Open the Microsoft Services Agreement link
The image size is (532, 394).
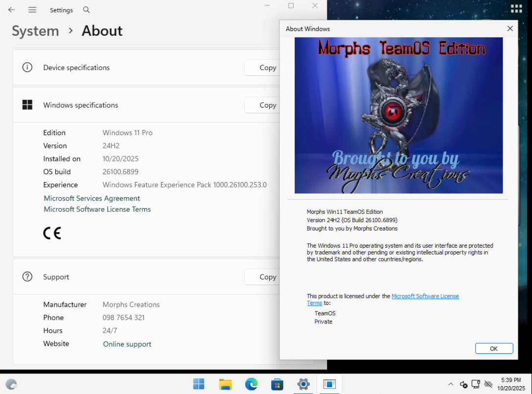click(x=92, y=198)
